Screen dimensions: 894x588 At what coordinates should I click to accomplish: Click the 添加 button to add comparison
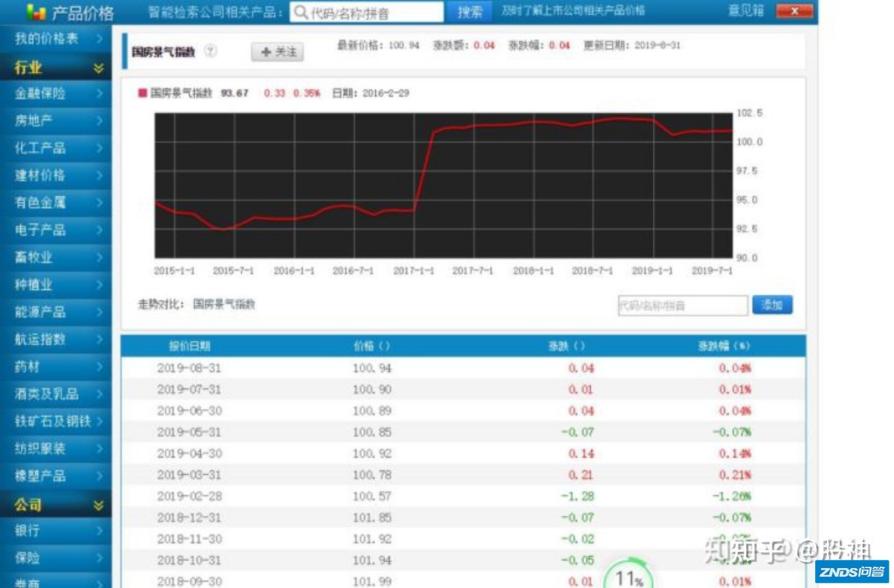tap(773, 305)
